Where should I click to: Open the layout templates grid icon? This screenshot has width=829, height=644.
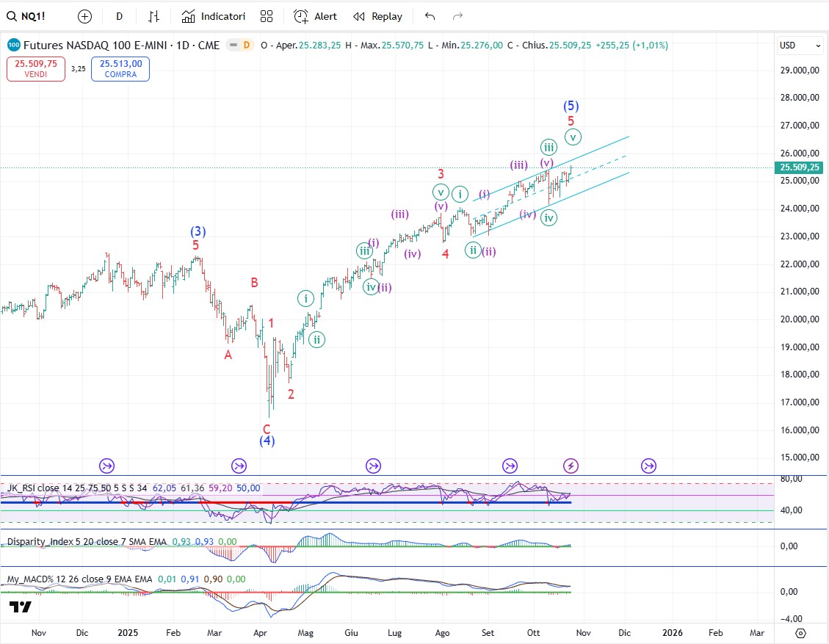point(267,16)
